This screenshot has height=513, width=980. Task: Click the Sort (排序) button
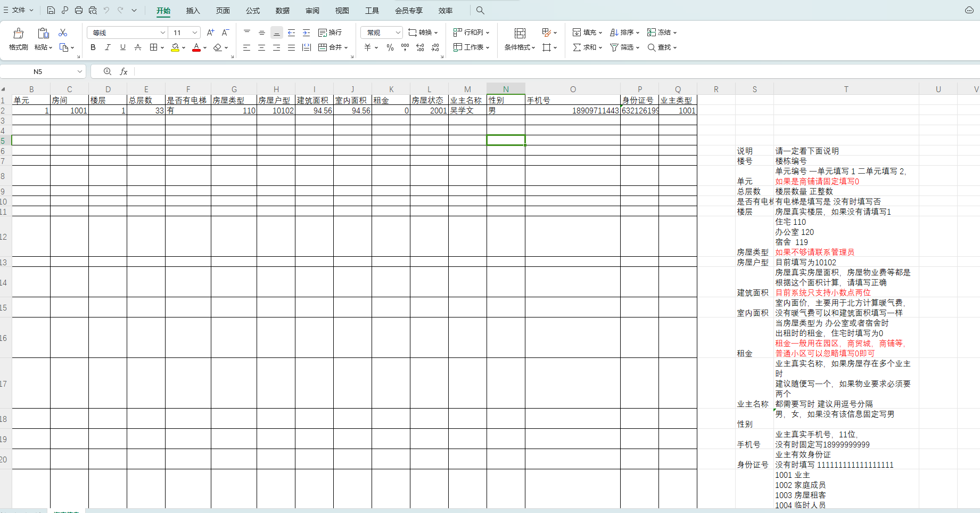624,32
